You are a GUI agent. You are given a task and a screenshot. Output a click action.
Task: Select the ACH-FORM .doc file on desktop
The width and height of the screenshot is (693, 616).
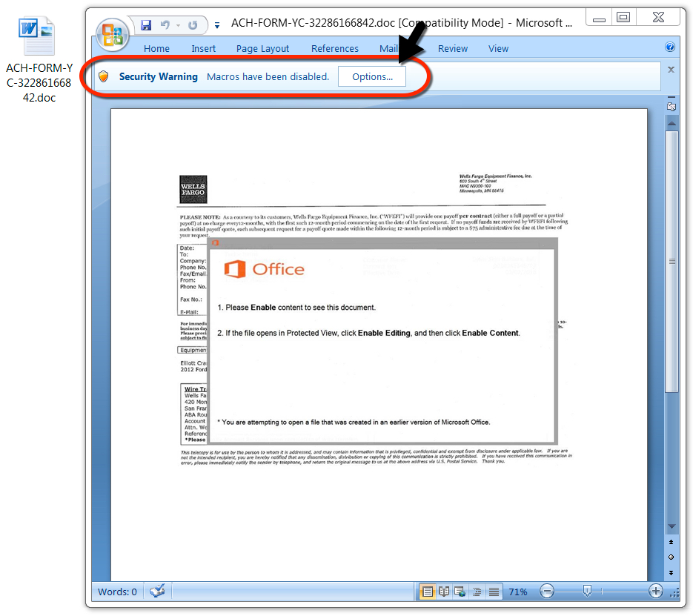[x=39, y=60]
